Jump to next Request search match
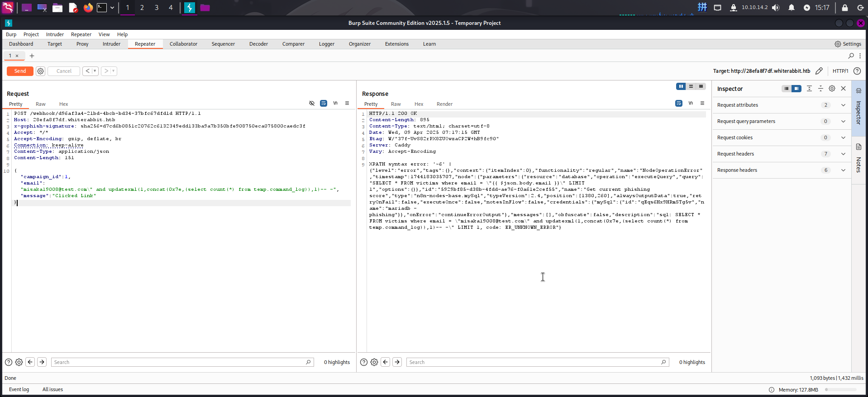This screenshot has width=868, height=397. click(x=42, y=362)
